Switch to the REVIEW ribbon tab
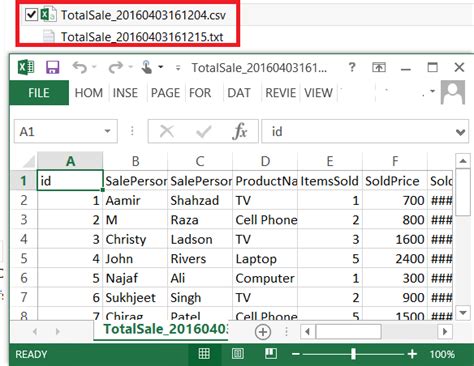Viewport: 474px width, 366px height. tap(280, 93)
